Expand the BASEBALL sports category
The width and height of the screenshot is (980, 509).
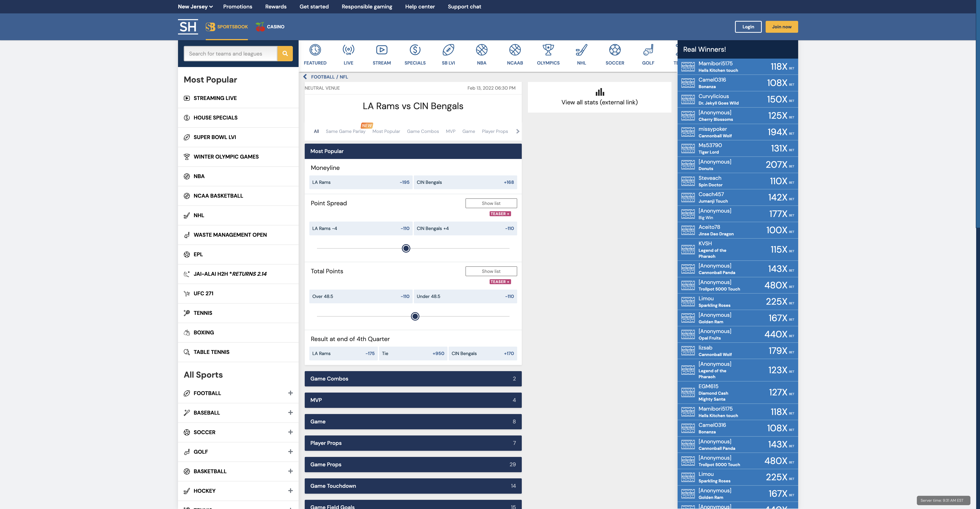coord(290,413)
